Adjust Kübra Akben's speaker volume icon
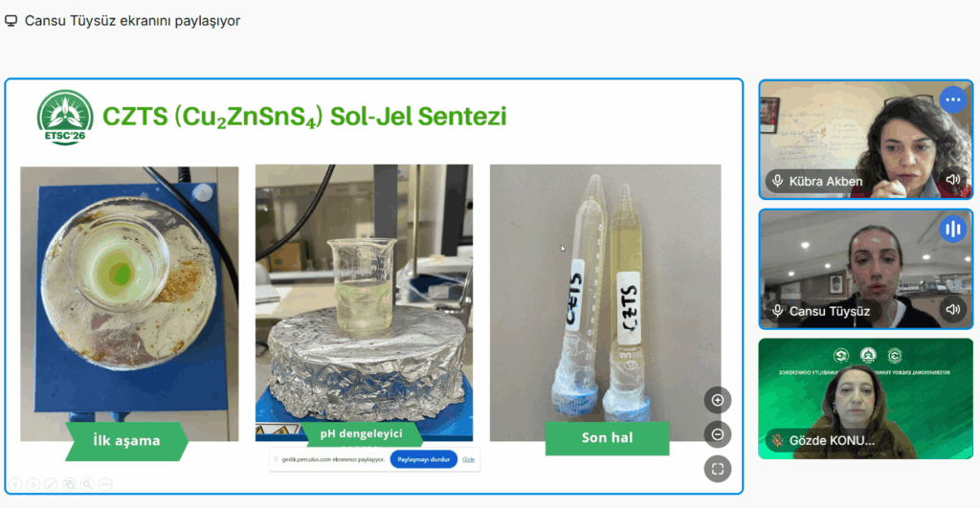 (x=952, y=180)
